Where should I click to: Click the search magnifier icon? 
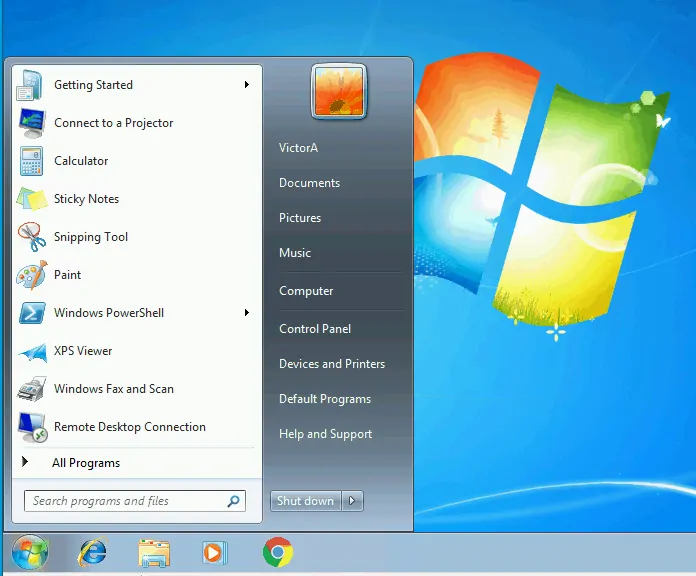(233, 501)
